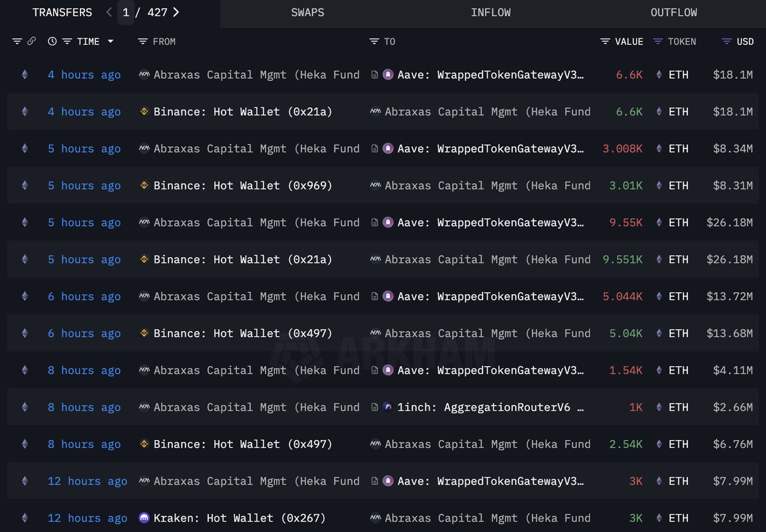
Task: Click the Abraxas icon in TO of the 5.04K row
Action: (x=375, y=334)
